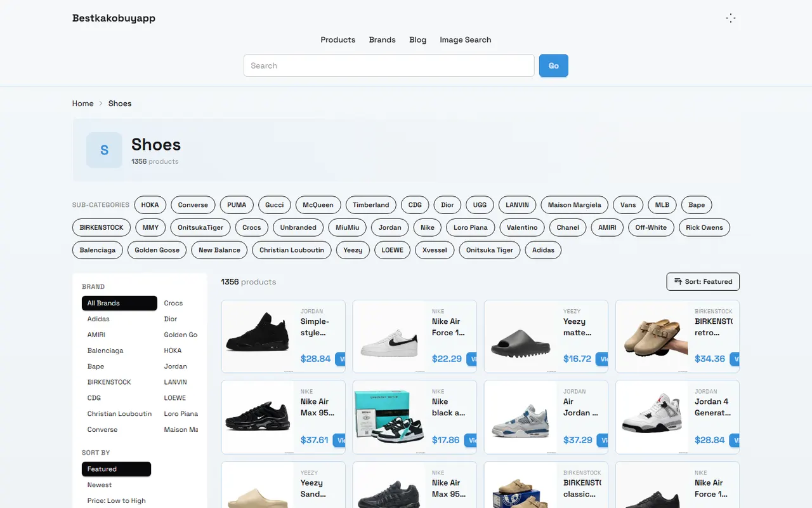Click the blue S category icon
The image size is (812, 508).
(104, 150)
